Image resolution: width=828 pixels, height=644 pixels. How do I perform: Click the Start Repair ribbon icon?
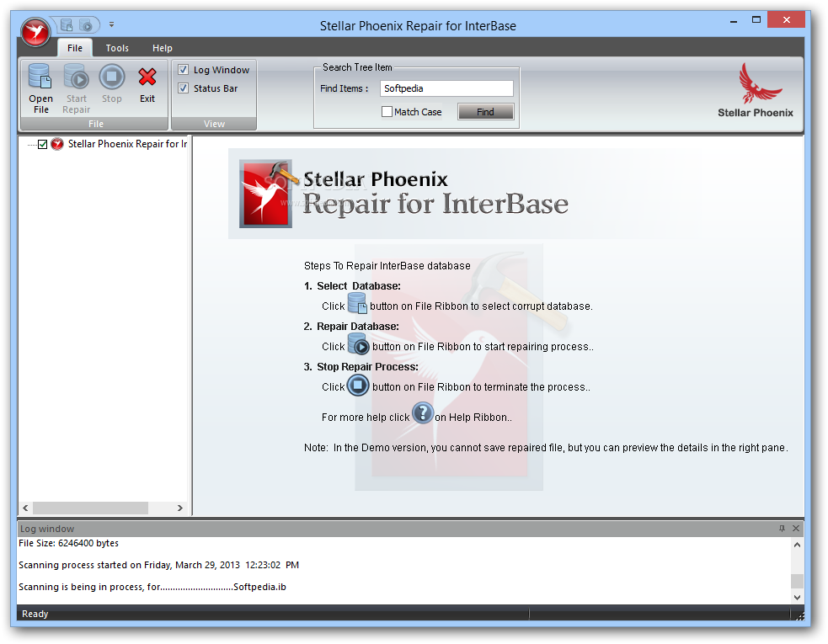pos(76,76)
